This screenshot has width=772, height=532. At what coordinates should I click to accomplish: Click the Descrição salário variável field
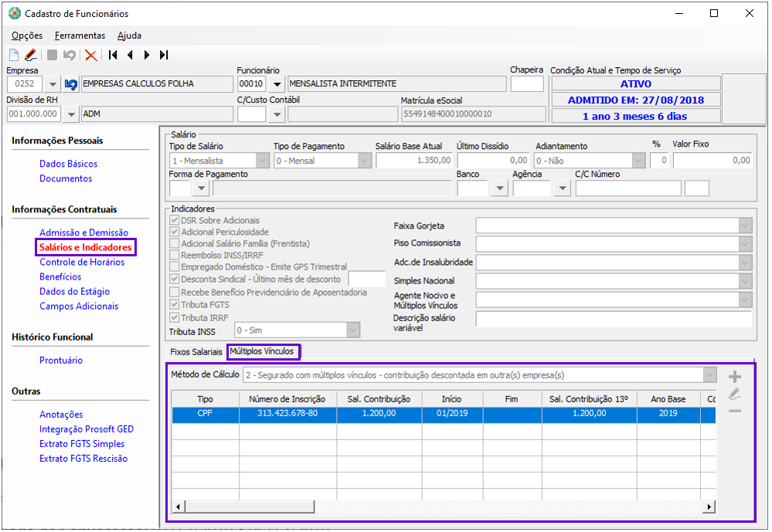pyautogui.click(x=614, y=319)
